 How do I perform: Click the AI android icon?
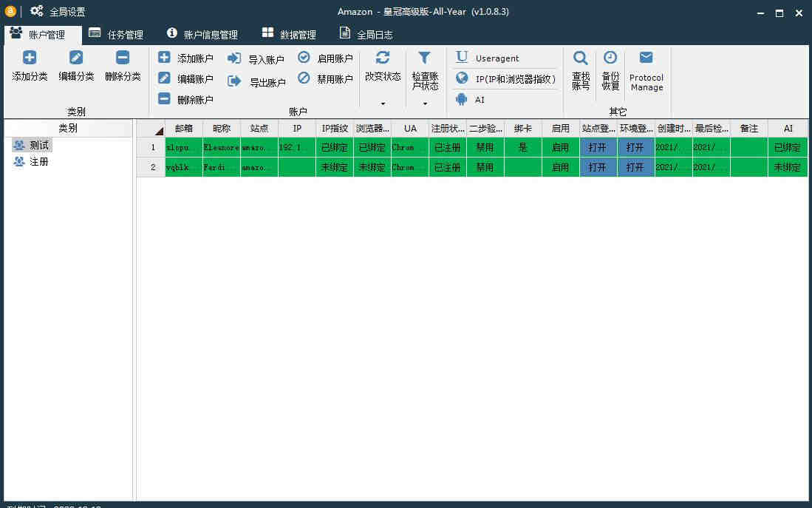(461, 98)
